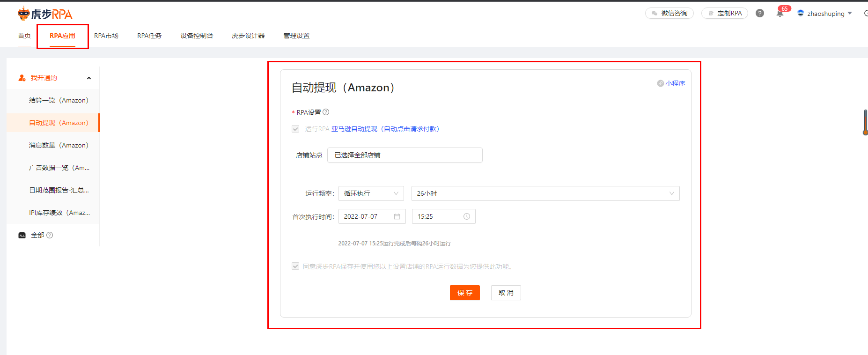Click the 2022-07-07 date input
Viewport: 868px width, 355px height.
coord(372,216)
